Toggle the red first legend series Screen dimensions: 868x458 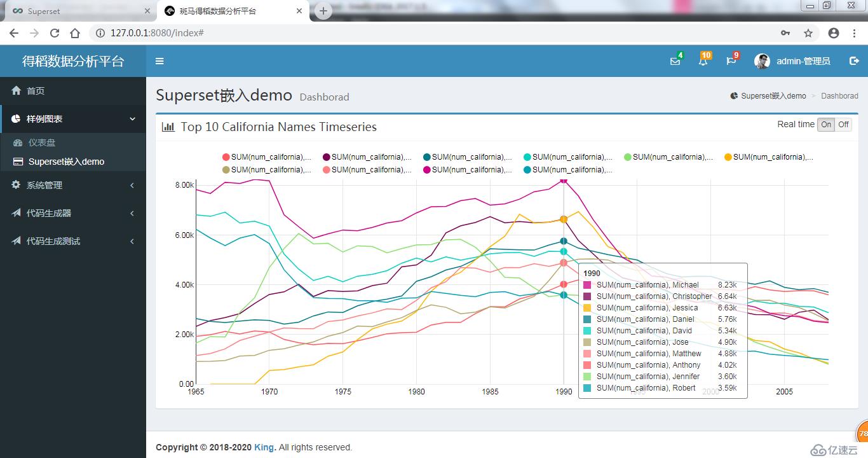pos(267,157)
